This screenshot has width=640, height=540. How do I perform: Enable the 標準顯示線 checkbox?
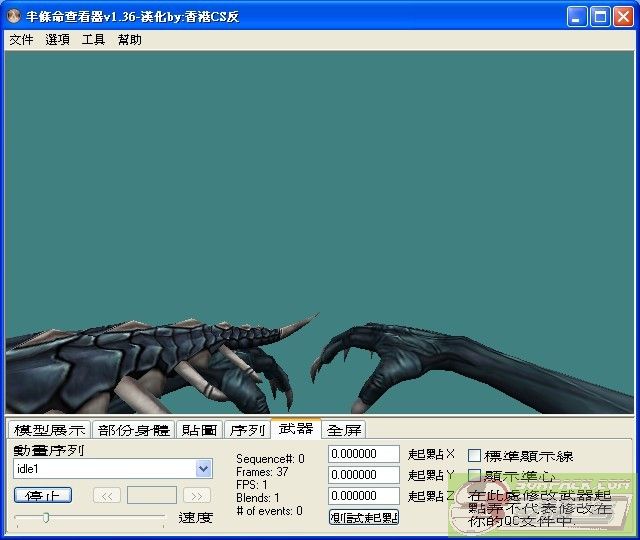tap(475, 456)
